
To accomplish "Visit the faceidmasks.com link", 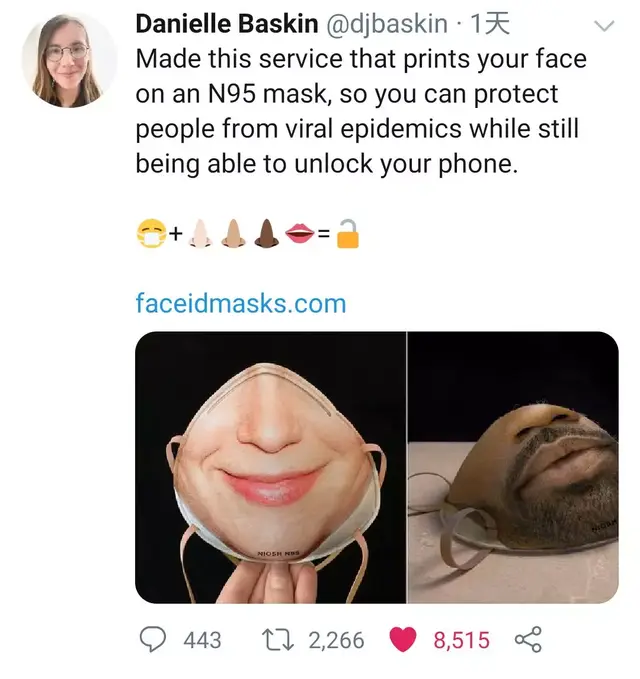I will pyautogui.click(x=240, y=302).
